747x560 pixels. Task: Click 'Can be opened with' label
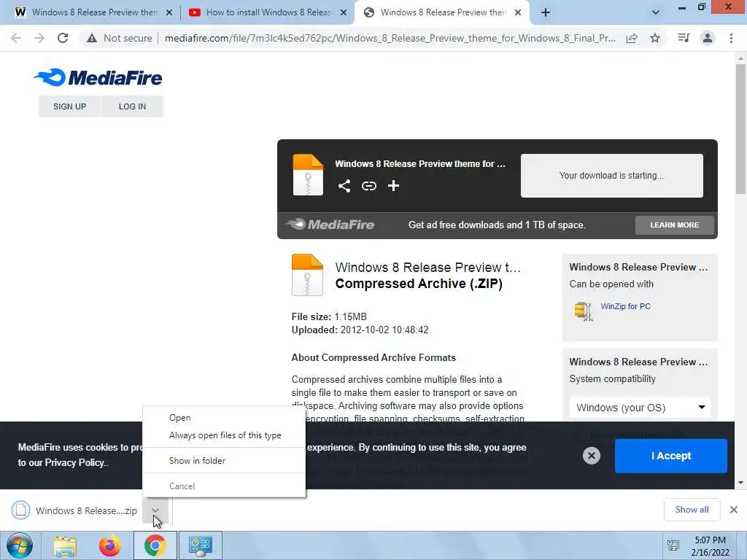(x=611, y=284)
